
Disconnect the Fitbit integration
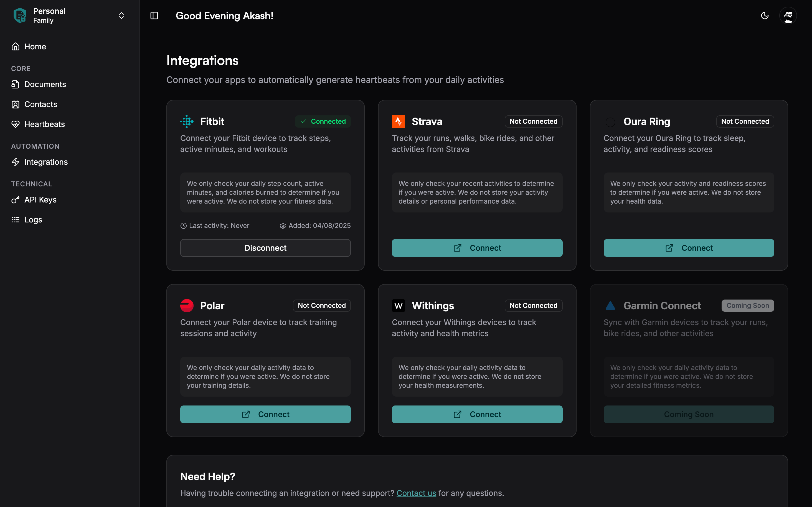click(265, 248)
